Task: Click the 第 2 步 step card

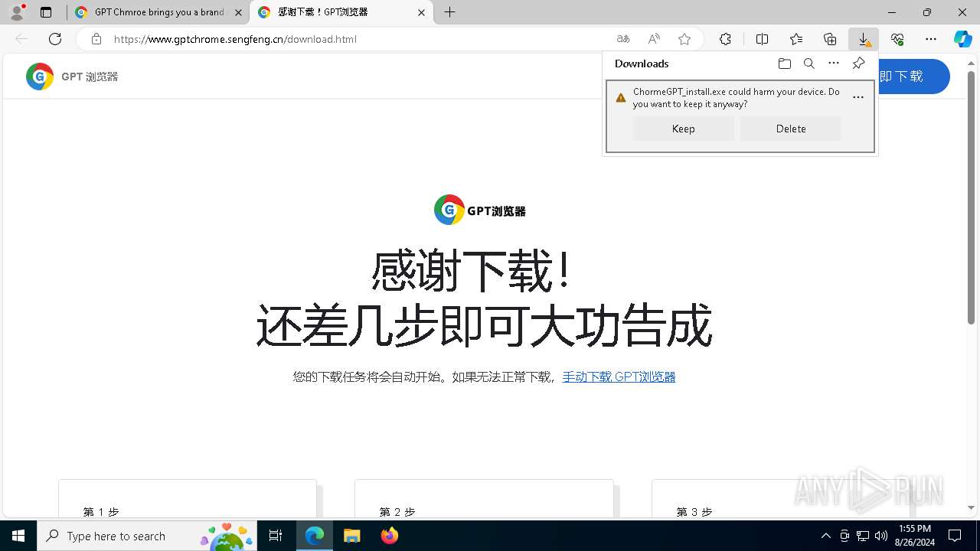Action: [x=484, y=499]
